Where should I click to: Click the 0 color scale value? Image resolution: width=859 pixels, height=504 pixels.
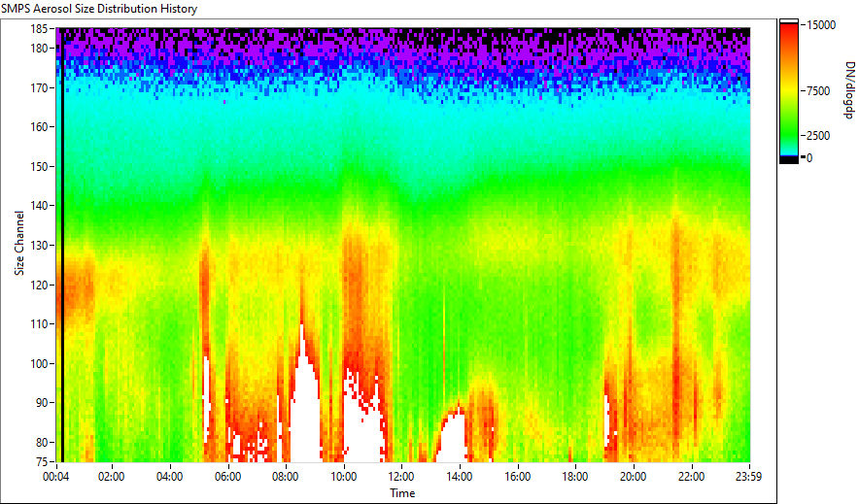[809, 158]
